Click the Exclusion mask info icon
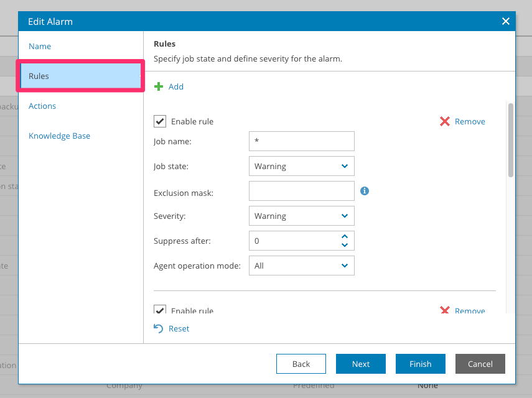This screenshot has width=532, height=398. point(365,191)
